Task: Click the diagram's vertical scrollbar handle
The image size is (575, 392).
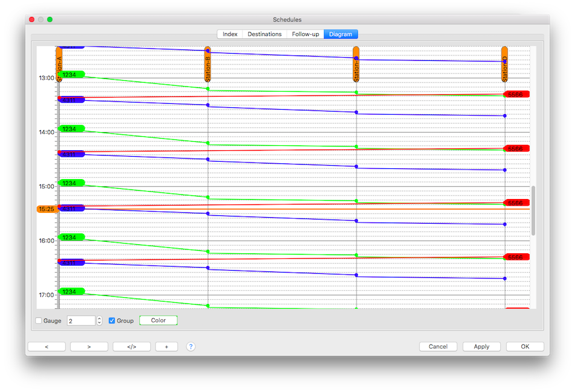Action: [x=533, y=210]
